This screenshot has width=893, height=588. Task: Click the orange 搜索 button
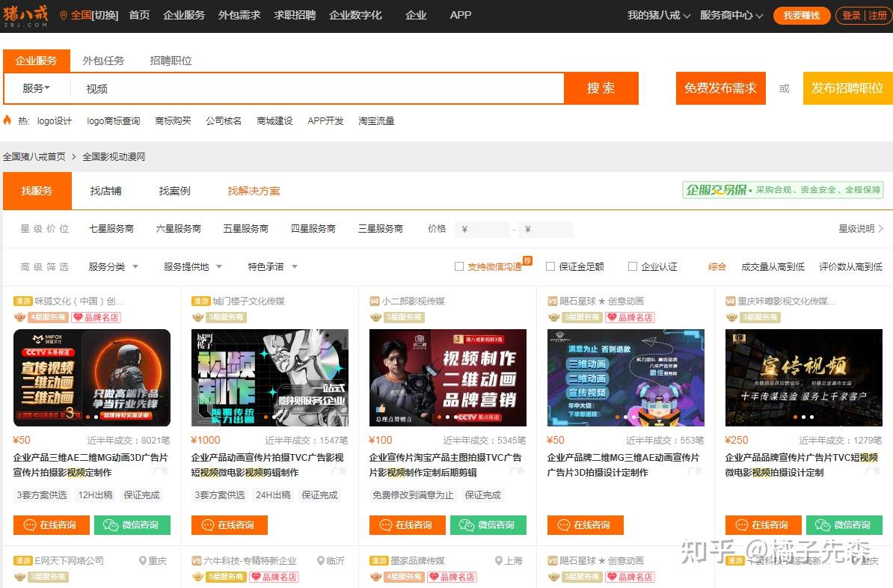point(601,88)
